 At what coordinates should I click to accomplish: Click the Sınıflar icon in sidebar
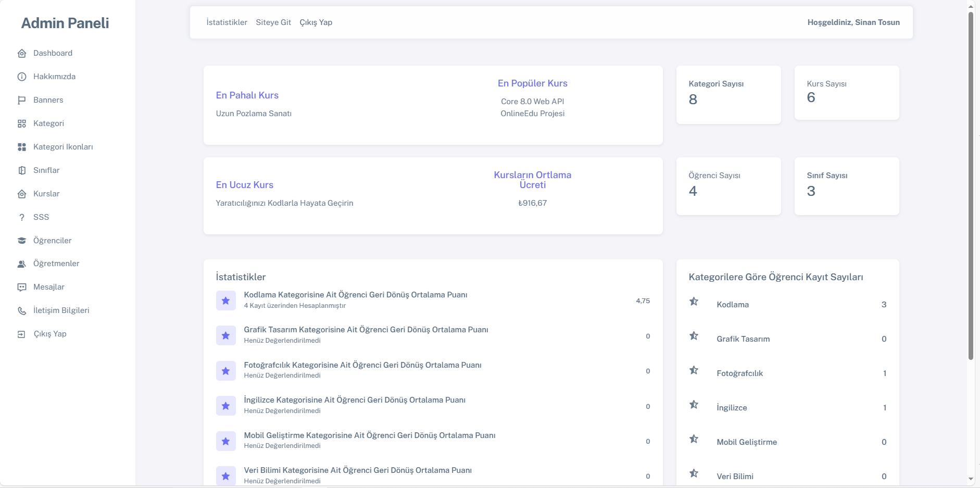[22, 171]
